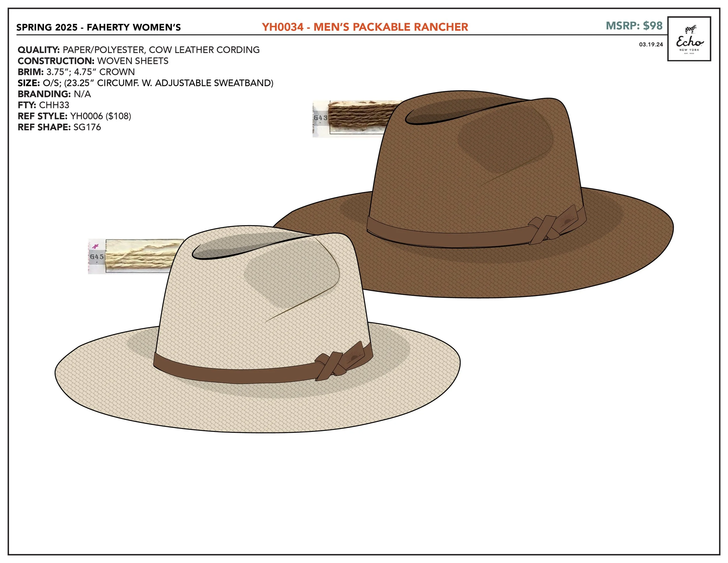The height and width of the screenshot is (563, 728).
Task: Click the brown hat's leather band knot
Action: click(544, 229)
